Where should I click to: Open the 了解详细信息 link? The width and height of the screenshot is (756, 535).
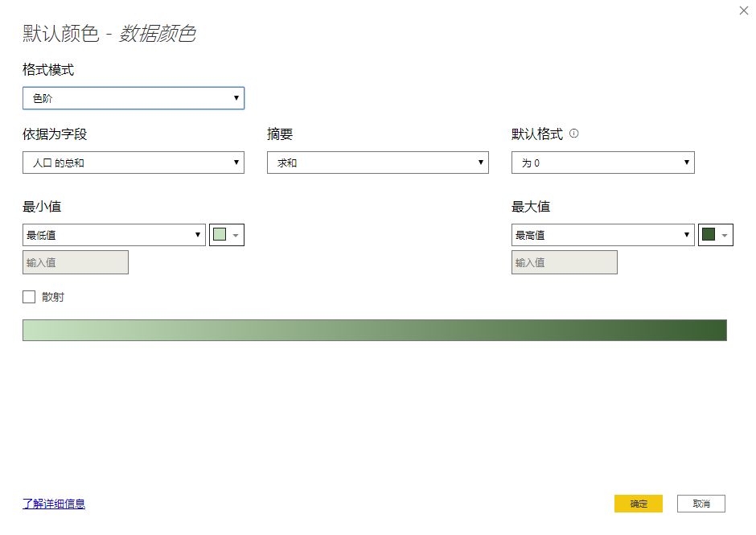tap(54, 504)
